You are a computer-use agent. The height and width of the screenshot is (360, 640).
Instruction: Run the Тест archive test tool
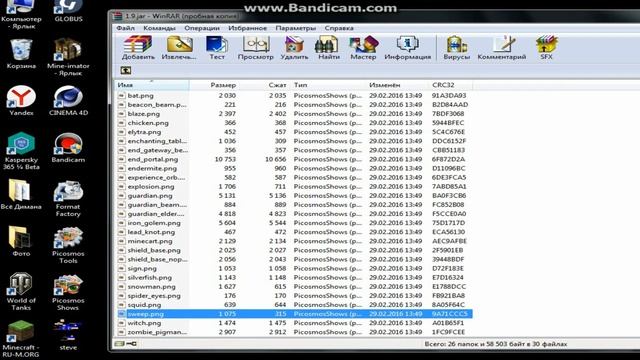point(217,48)
